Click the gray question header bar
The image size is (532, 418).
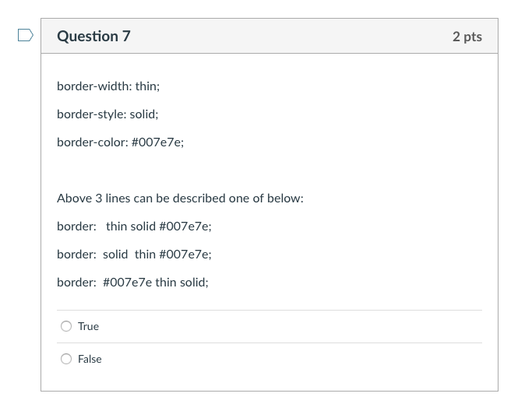pos(270,36)
